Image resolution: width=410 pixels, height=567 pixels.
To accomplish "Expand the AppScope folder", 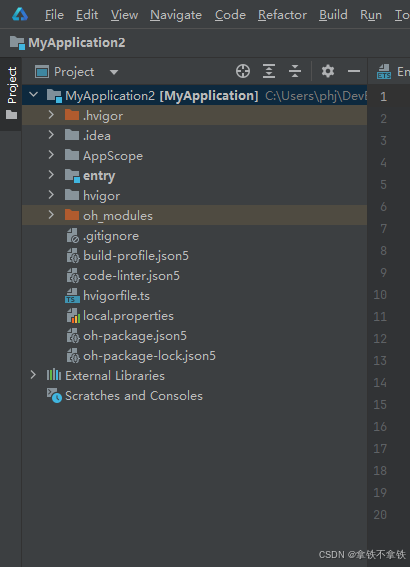I will [x=51, y=155].
